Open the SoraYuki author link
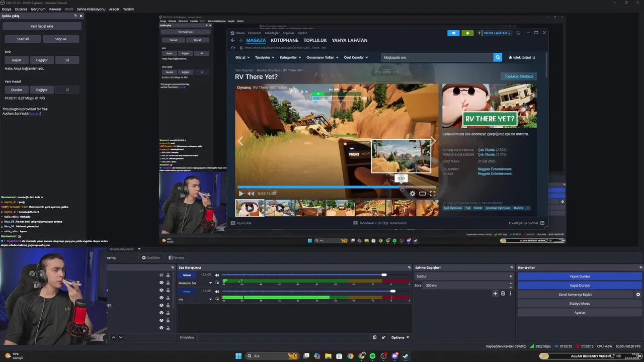 coord(34,114)
